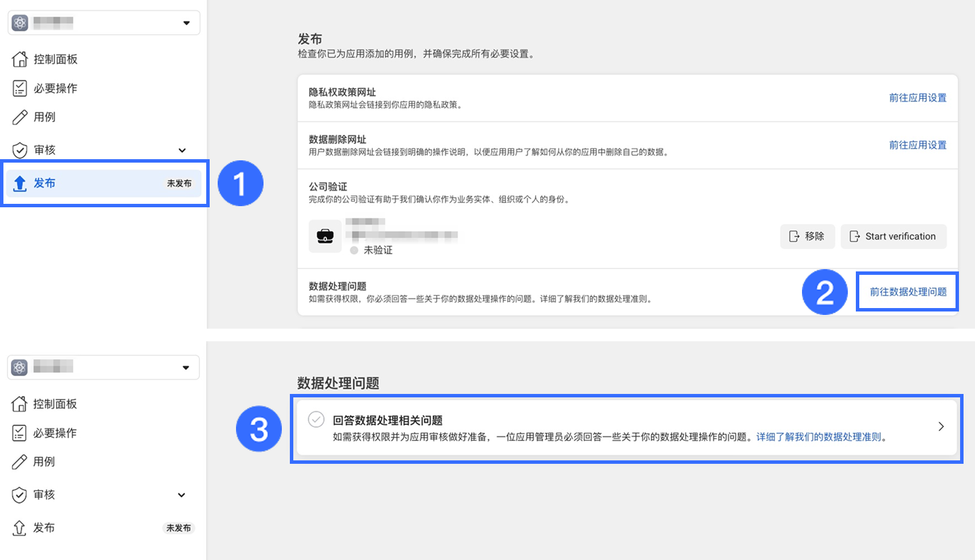Click the 回答数据处理相关问题 title
Screen dimensions: 975x560
pos(388,420)
